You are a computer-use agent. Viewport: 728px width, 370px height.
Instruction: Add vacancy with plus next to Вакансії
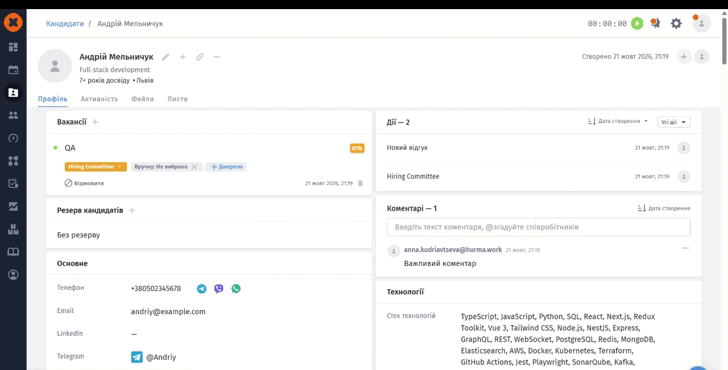click(95, 122)
